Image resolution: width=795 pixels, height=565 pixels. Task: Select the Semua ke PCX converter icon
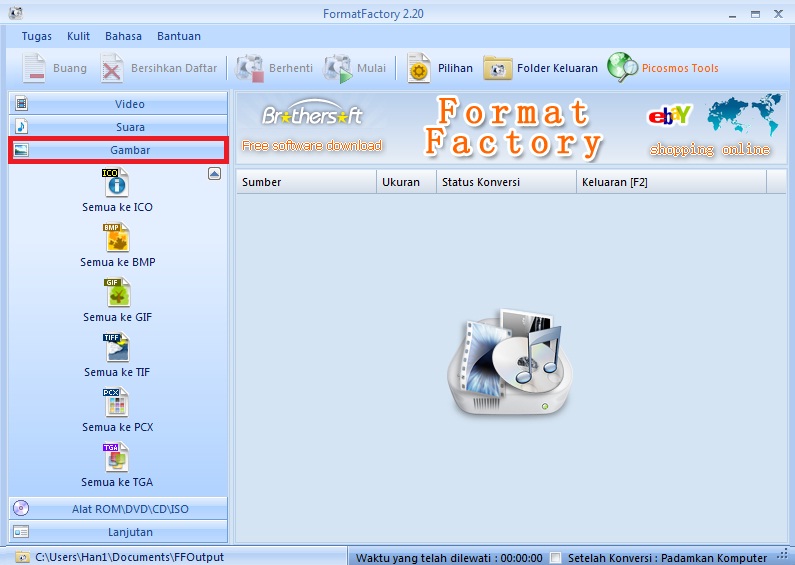tap(116, 402)
